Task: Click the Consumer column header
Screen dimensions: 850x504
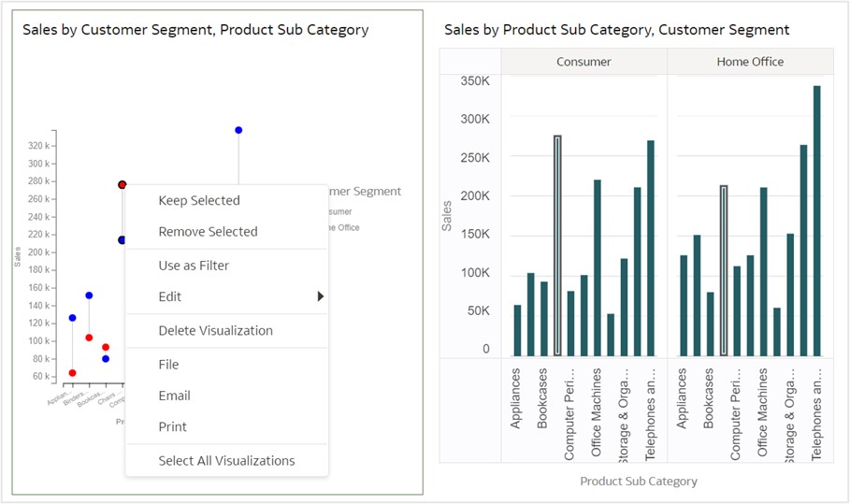Action: pos(583,62)
